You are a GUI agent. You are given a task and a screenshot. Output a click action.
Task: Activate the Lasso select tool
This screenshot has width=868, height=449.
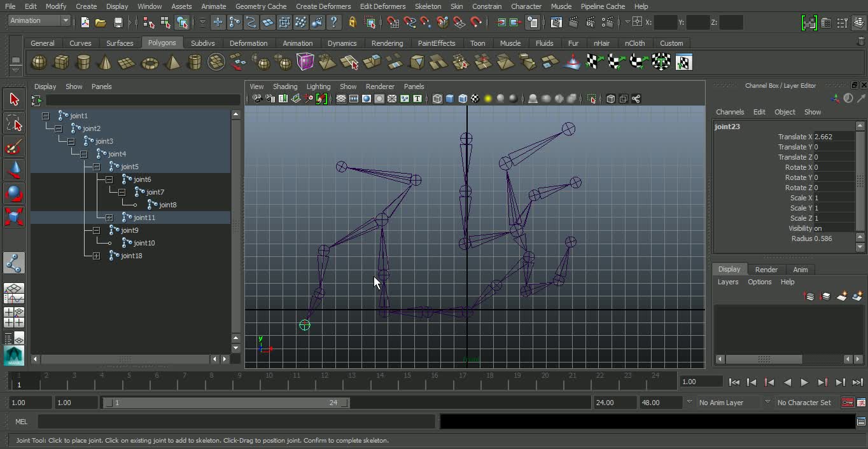(x=14, y=123)
